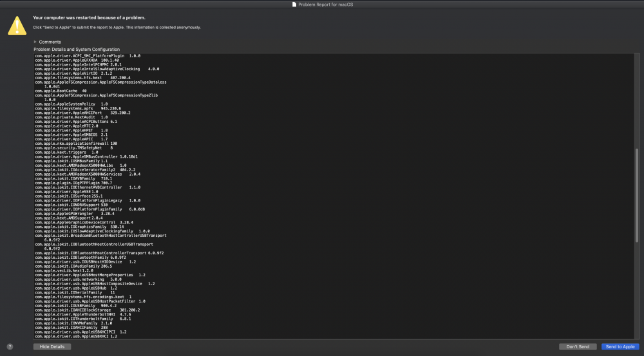
Task: Click the BroadcomBluetoothHostControllerUSBTransport line
Action: (100, 236)
